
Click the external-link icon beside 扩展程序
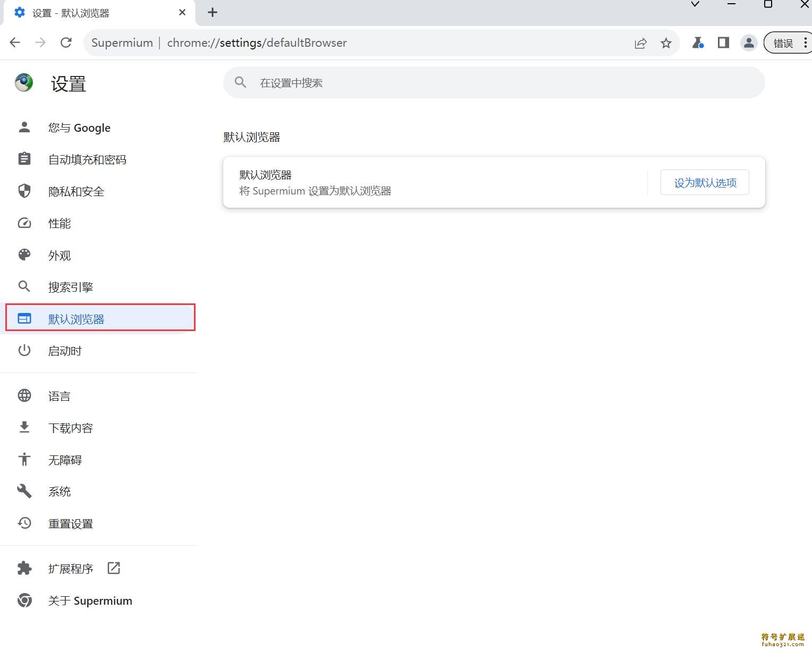tap(114, 568)
